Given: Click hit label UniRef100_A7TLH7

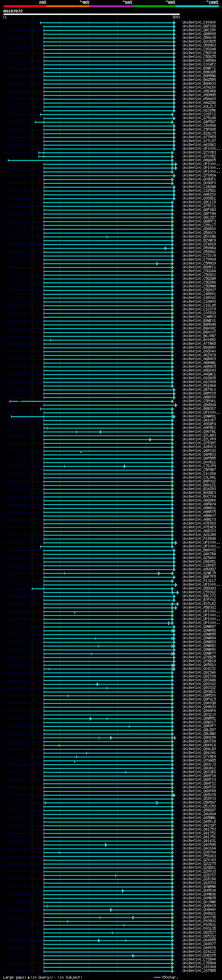Looking at the screenshot, I should point(199,141).
